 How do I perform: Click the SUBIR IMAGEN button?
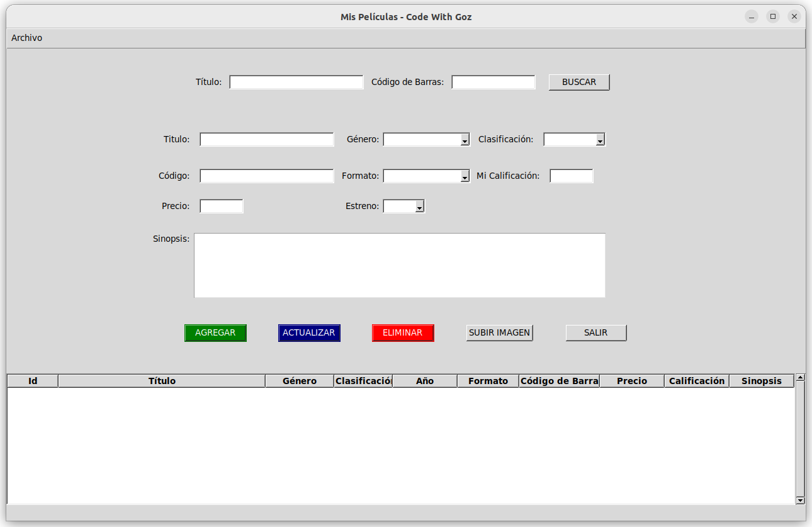tap(499, 332)
